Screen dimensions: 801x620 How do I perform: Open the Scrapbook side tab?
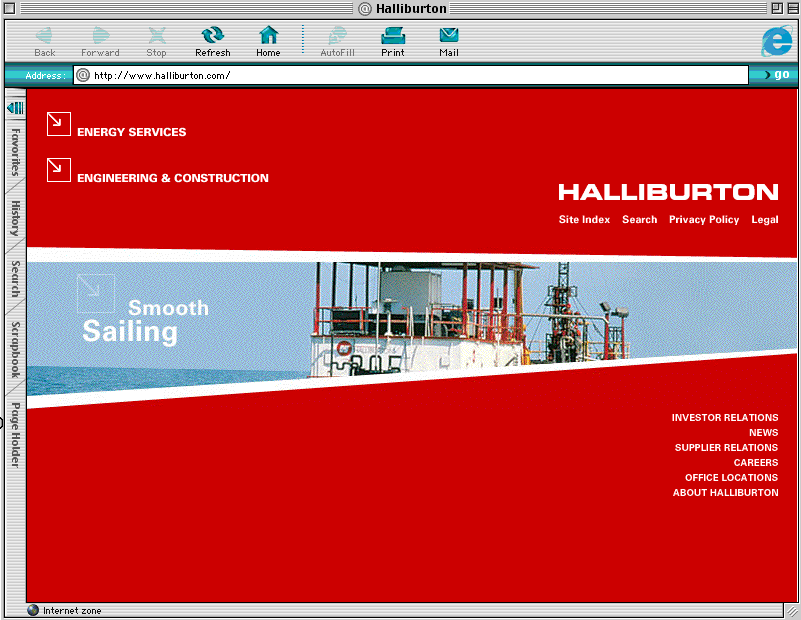(16, 350)
